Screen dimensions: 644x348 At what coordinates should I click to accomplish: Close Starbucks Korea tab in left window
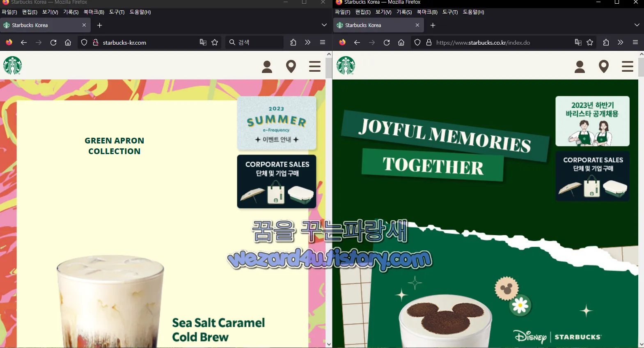click(84, 25)
